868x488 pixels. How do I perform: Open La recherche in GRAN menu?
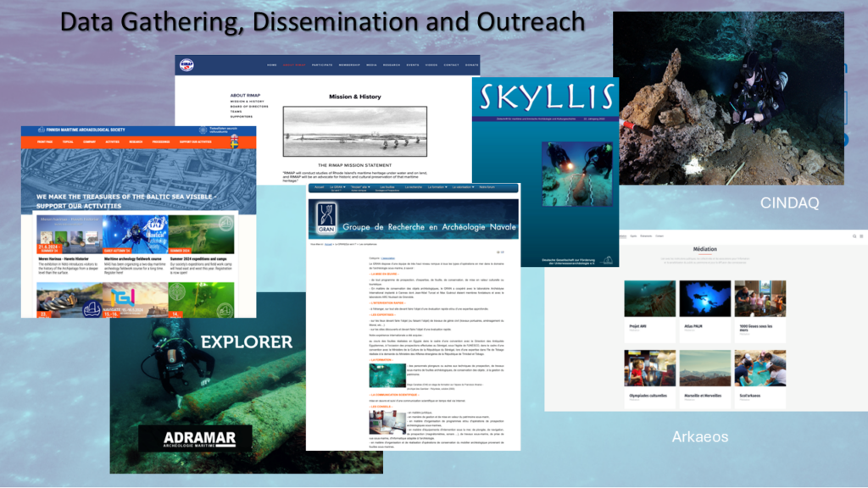point(414,187)
